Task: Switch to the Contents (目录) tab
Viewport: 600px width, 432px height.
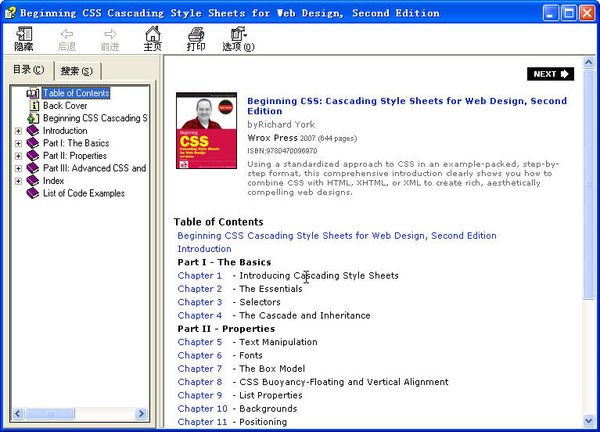Action: pos(28,69)
